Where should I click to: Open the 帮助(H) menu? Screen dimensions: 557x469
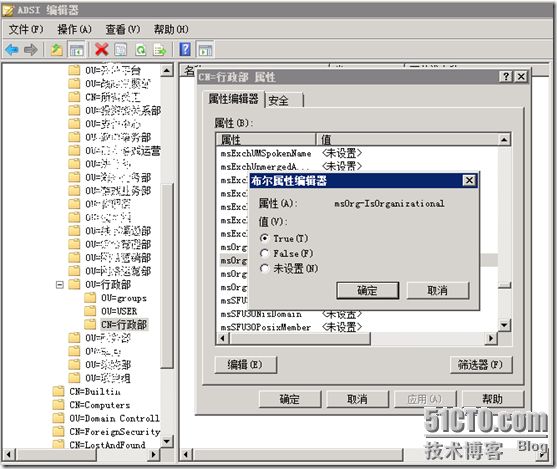point(171,29)
